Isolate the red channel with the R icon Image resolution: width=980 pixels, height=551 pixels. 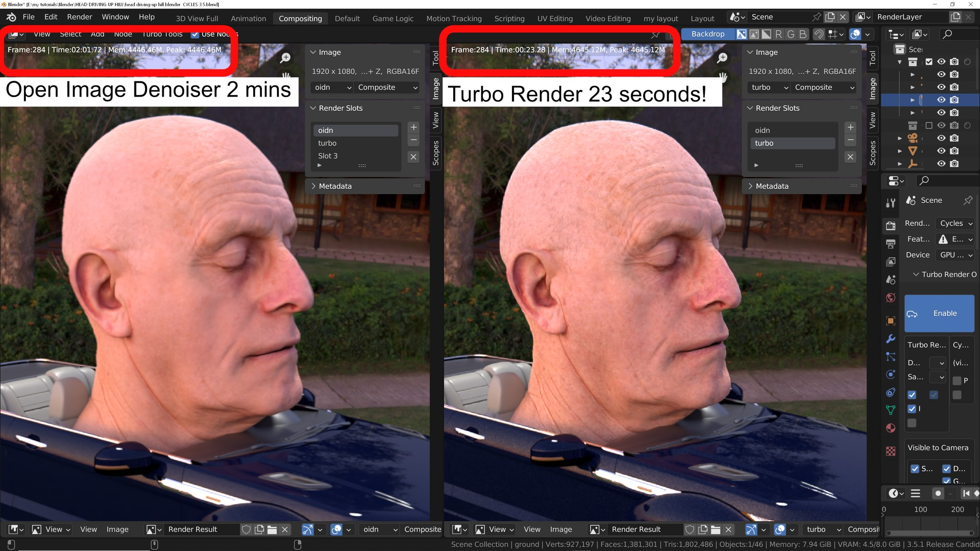coord(779,34)
